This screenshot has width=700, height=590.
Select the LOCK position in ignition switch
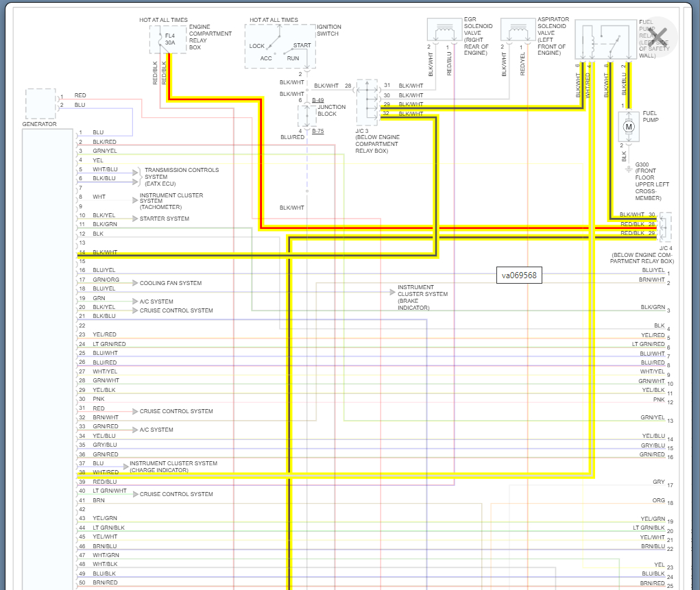[x=256, y=46]
